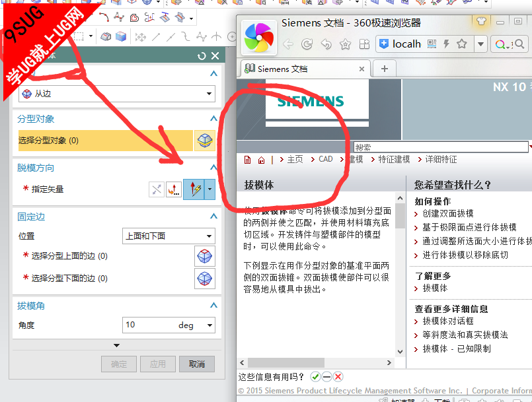The height and width of the screenshot is (402, 532).
Task: Go to 详细特征 in the breadcrumb
Action: (441, 159)
